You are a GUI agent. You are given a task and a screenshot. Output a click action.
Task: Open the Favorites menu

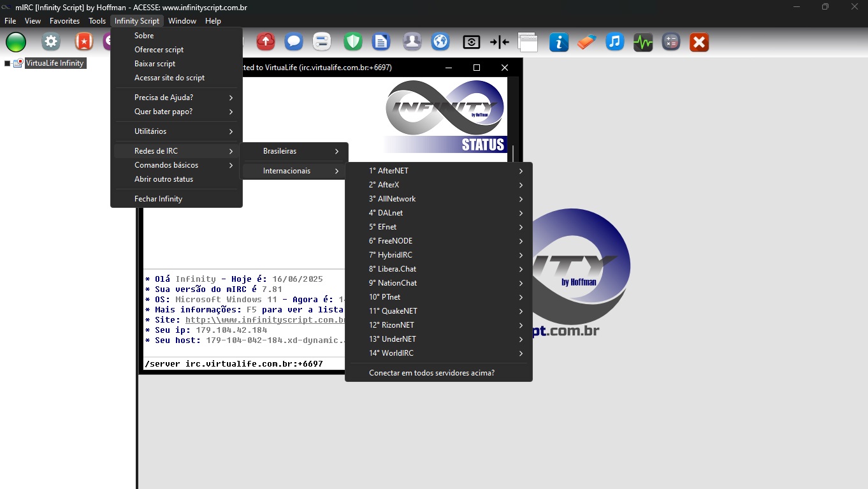coord(64,21)
